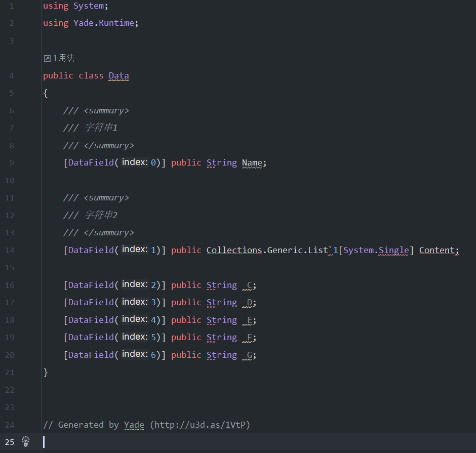This screenshot has height=453, width=476.
Task: Click the <summary> tag on line 6
Action: (106, 111)
